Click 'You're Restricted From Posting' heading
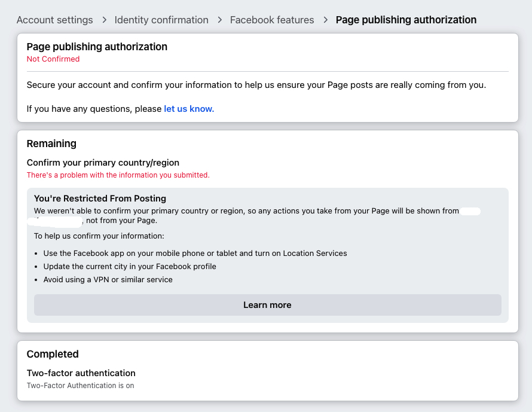The height and width of the screenshot is (412, 532). coord(100,199)
